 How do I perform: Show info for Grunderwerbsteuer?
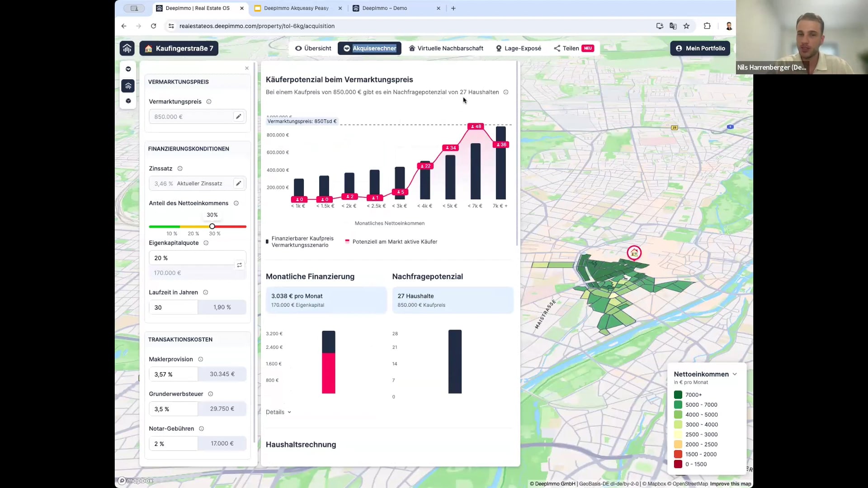[211, 394]
